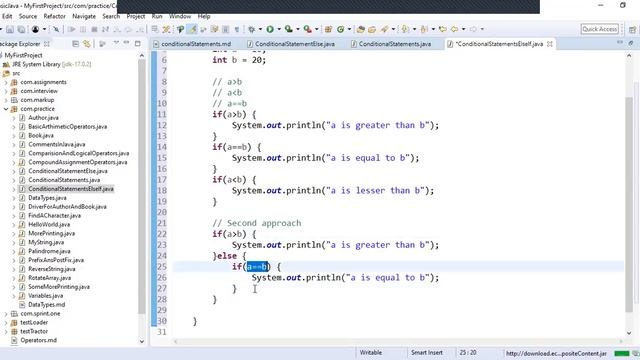640x360 pixels.
Task: Close the ConditionalStatementsElseIf.java tab
Action: pos(550,44)
